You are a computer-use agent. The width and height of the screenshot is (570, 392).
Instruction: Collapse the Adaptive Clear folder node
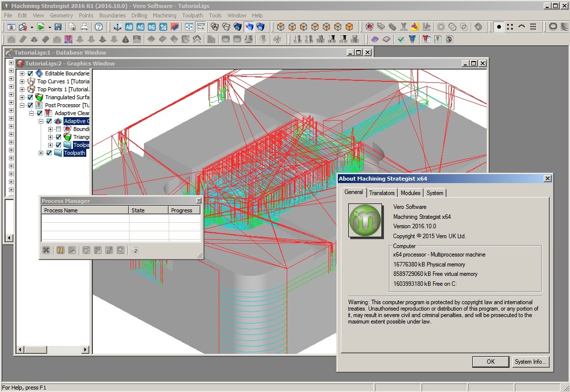click(x=32, y=114)
